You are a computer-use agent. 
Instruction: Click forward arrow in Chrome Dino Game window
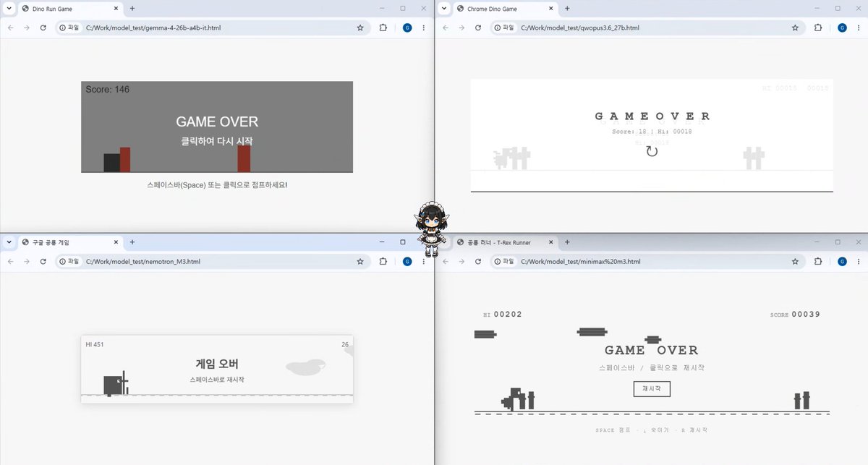[x=461, y=27]
